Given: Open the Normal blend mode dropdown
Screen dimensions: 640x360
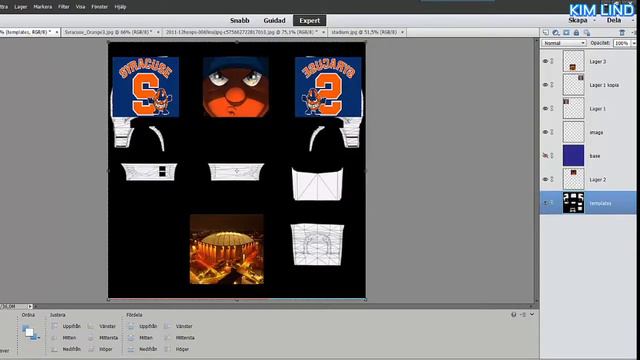Looking at the screenshot, I should pyautogui.click(x=564, y=43).
